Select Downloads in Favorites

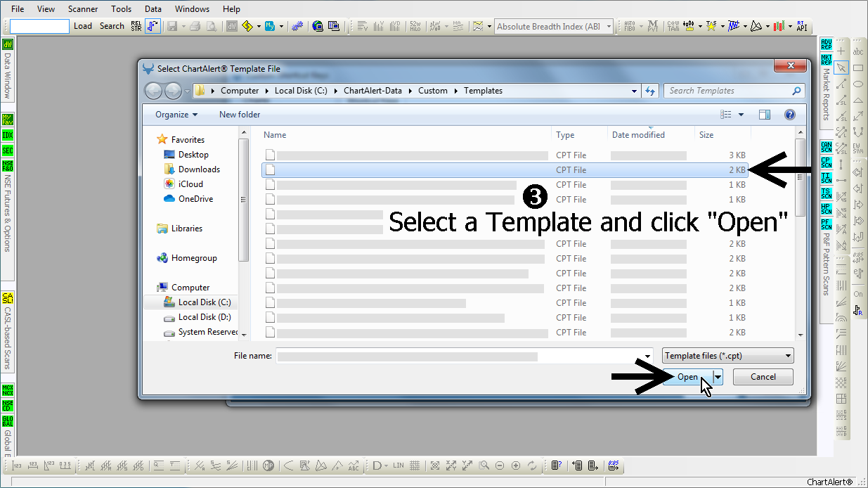[198, 169]
